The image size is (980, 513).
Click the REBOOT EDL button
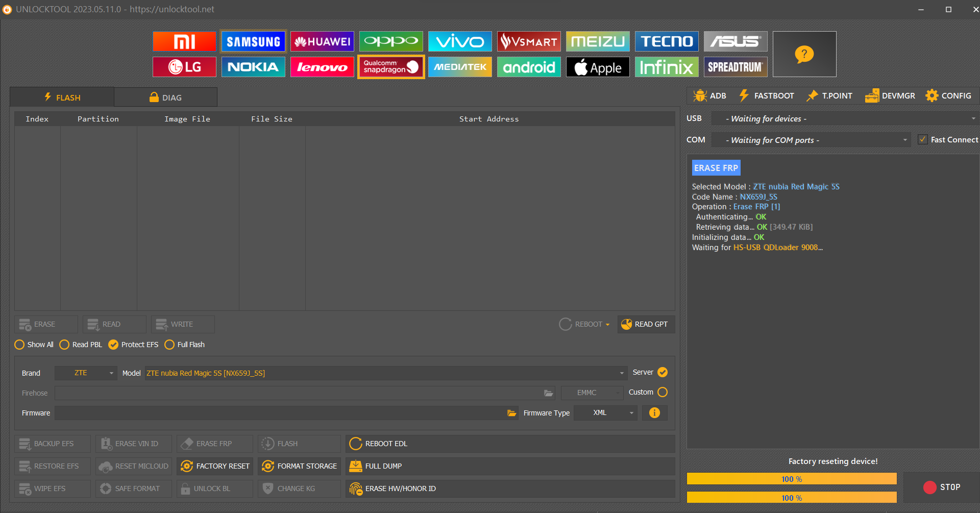[510, 444]
